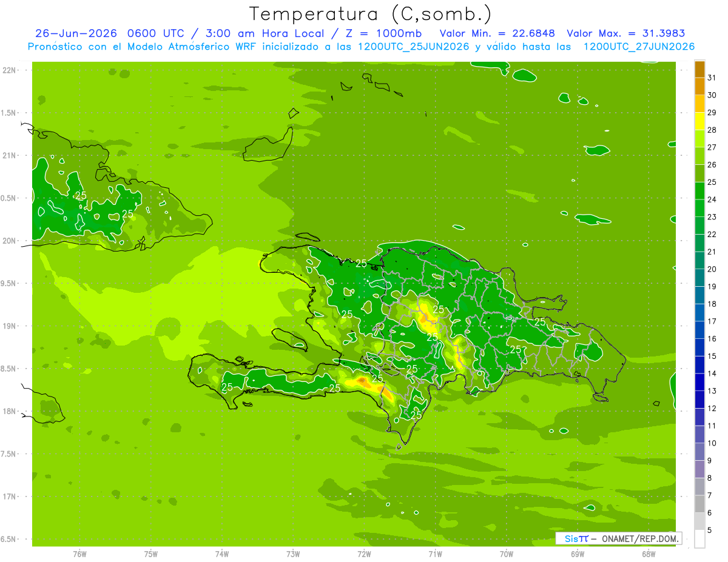Pick the yellow swatch between 28 and 29

coord(699,122)
